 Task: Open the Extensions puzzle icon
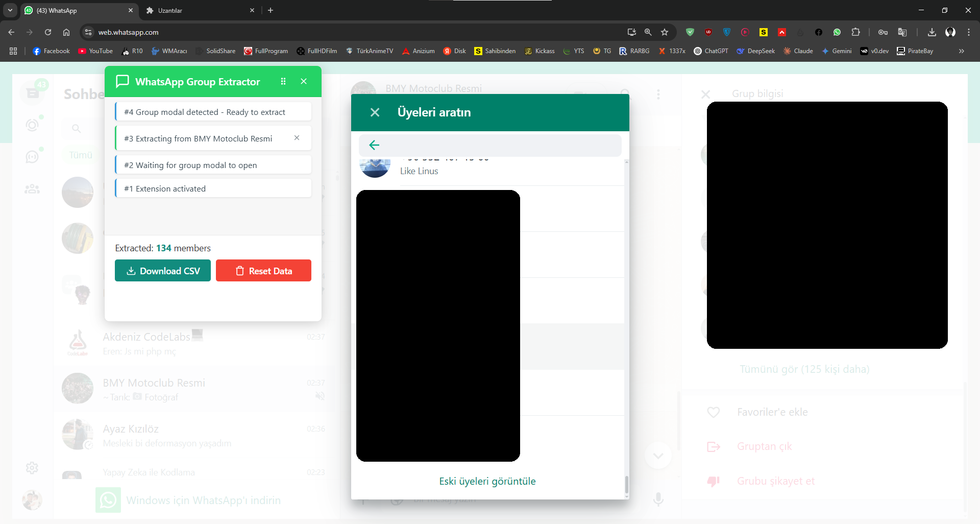coord(855,32)
